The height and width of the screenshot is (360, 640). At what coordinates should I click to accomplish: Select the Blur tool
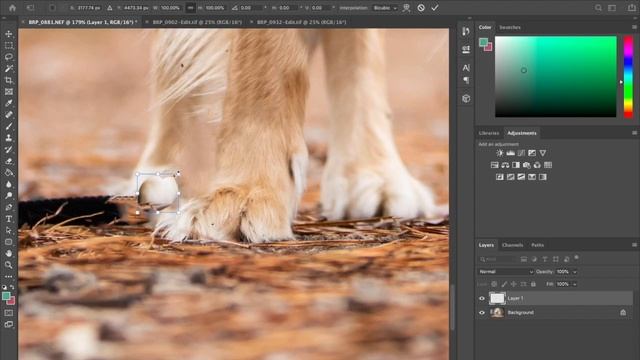(x=9, y=184)
